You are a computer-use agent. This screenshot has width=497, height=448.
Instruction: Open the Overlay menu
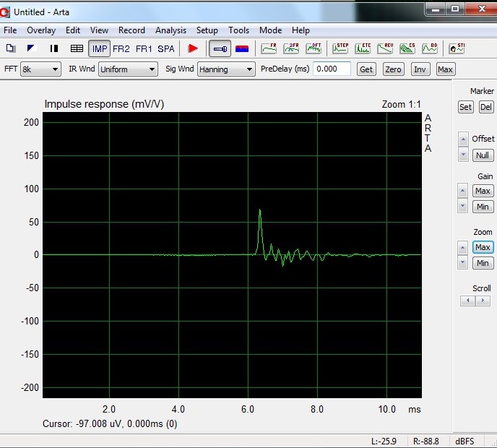[x=41, y=30]
